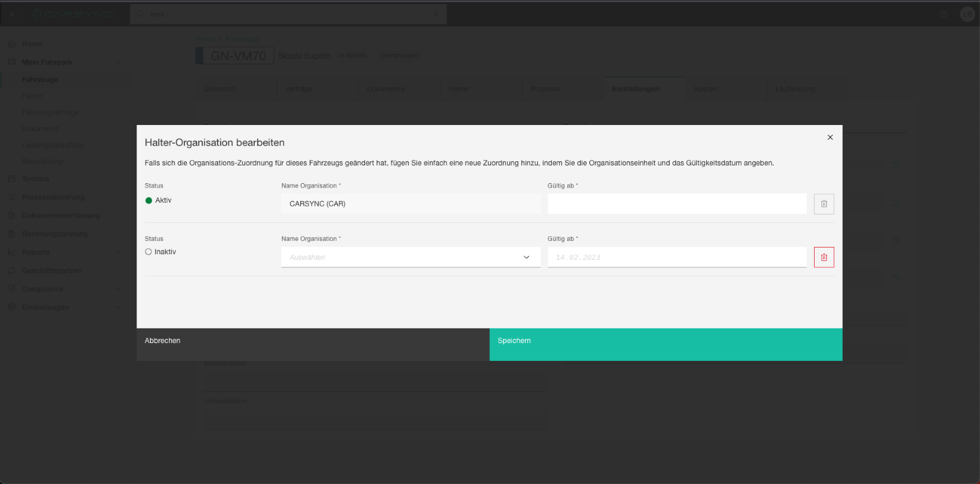
Task: Open Beschaffung in the sidebar
Action: pos(42,162)
